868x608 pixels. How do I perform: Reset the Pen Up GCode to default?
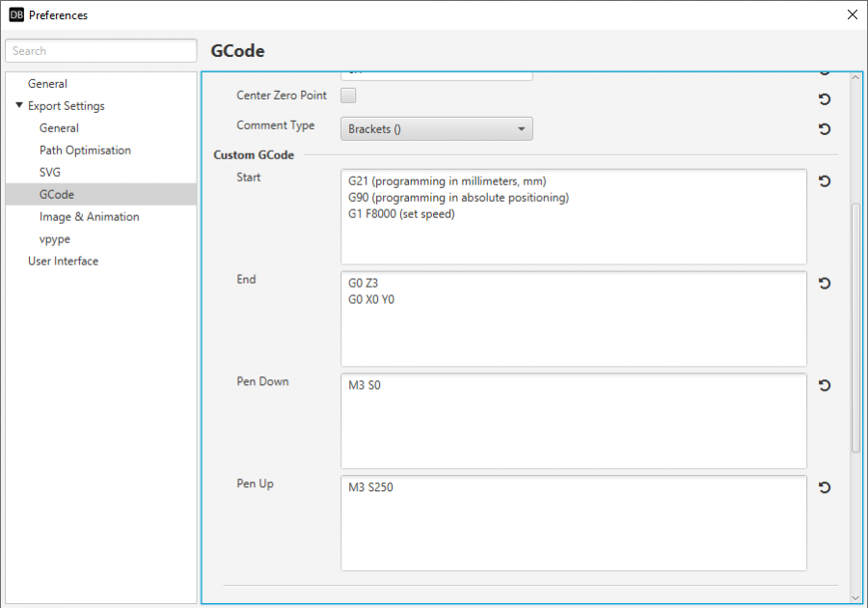825,488
